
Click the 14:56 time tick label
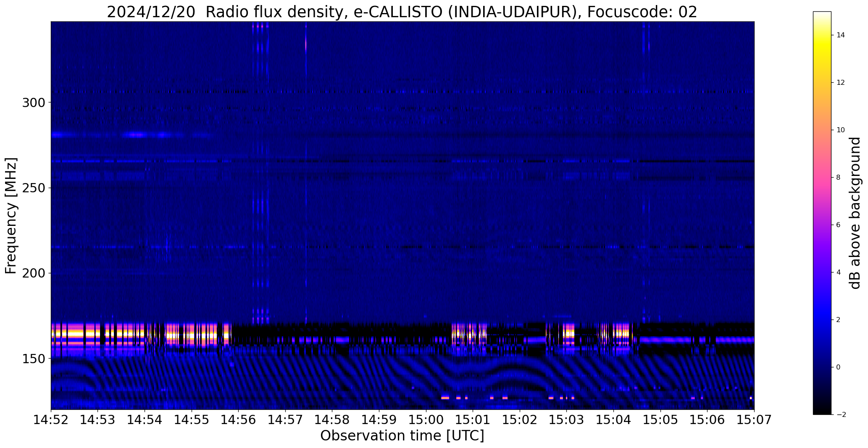239,420
